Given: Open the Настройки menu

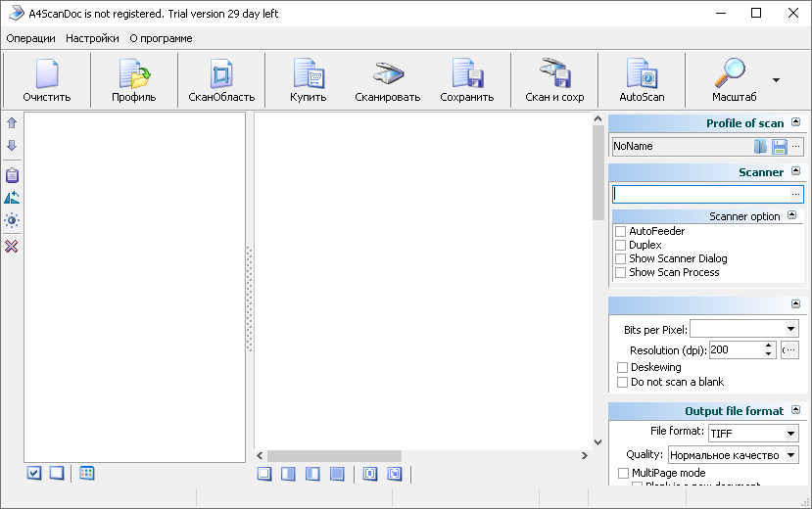Looking at the screenshot, I should coord(92,38).
